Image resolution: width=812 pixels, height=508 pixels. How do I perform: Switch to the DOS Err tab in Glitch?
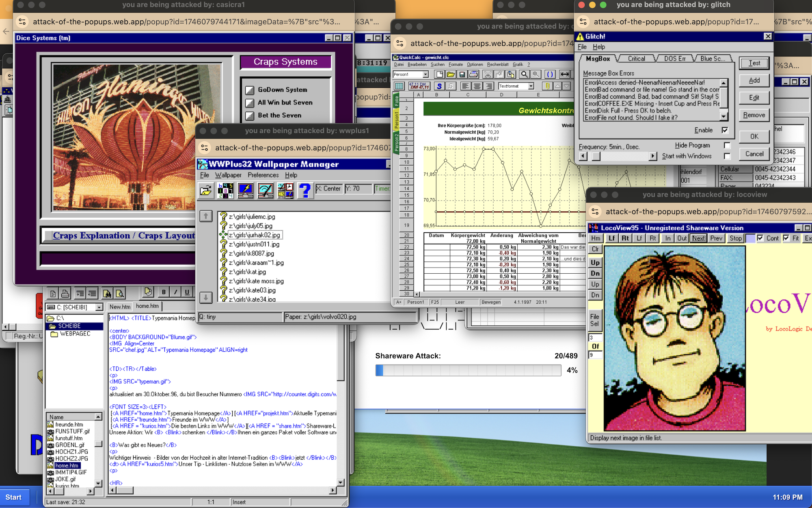675,59
